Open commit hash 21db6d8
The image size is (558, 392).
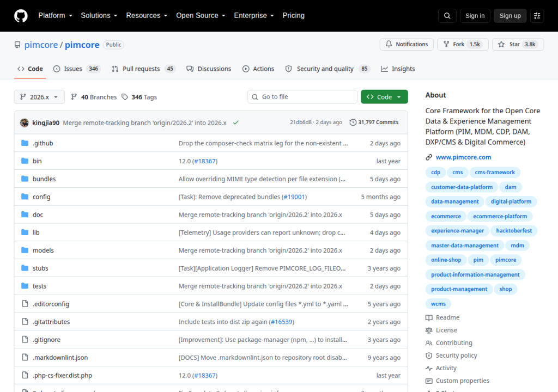point(301,122)
